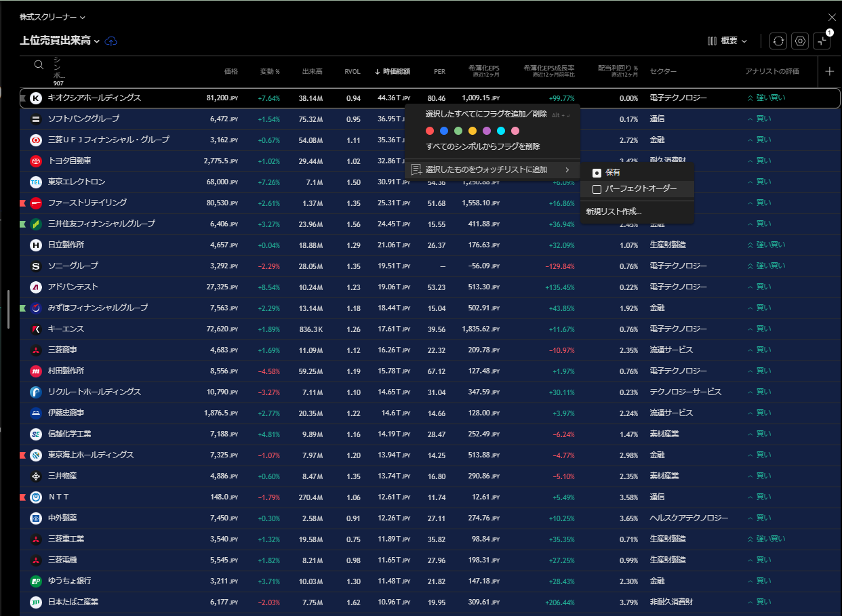Sort by 配当利回り % column header
This screenshot has height=616, width=842.
click(x=618, y=70)
